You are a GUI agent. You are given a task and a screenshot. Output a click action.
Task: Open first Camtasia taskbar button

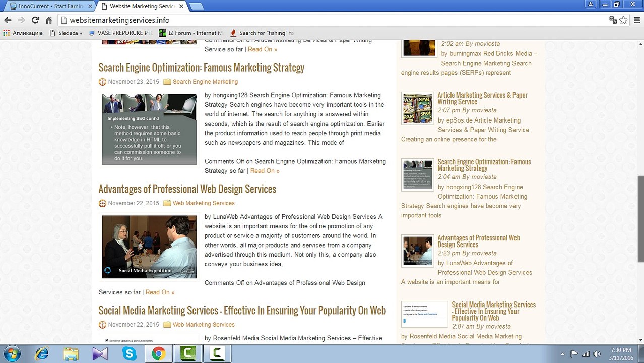point(188,354)
